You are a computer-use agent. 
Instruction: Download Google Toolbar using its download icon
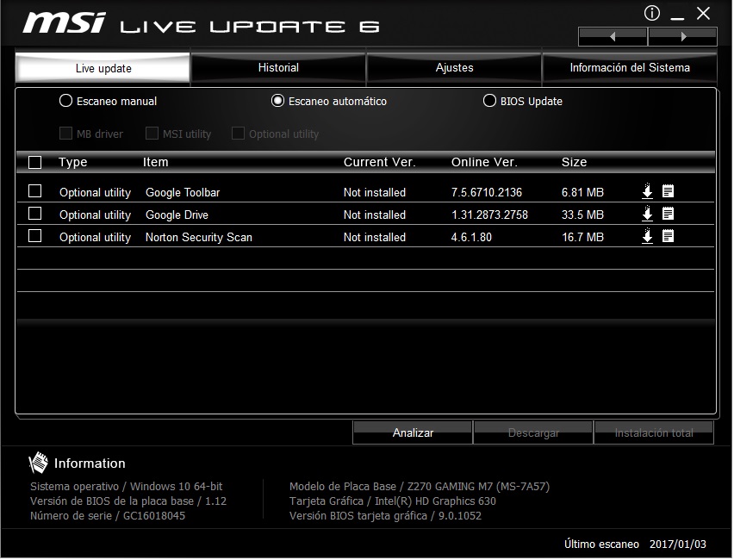click(x=647, y=191)
